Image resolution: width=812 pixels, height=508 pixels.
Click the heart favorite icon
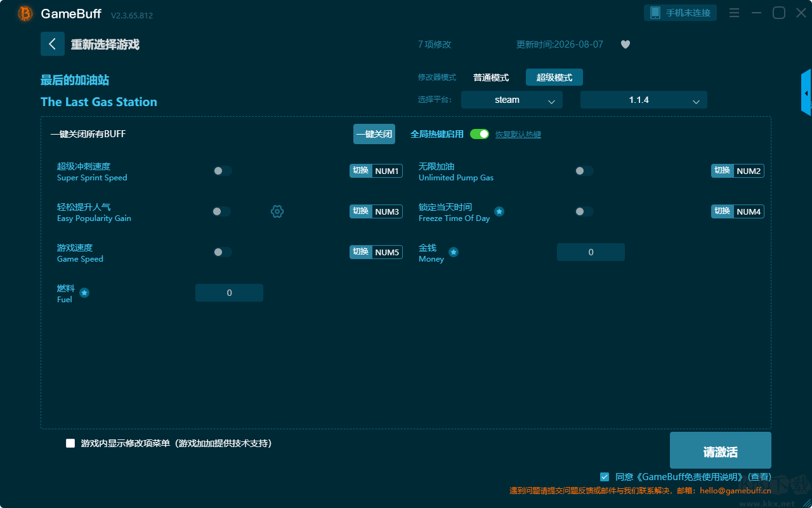point(625,44)
